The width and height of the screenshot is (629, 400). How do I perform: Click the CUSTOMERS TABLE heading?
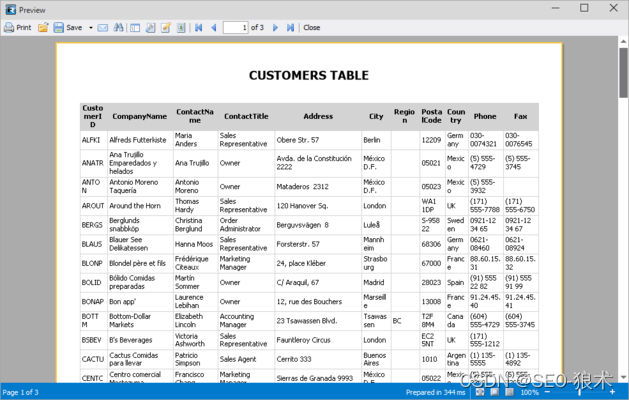[x=309, y=75]
